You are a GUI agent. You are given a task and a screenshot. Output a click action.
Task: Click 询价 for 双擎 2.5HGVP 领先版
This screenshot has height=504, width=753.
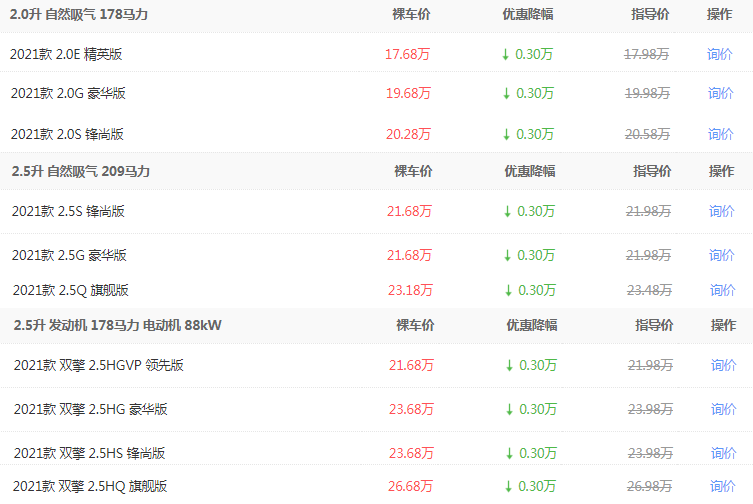(x=724, y=365)
